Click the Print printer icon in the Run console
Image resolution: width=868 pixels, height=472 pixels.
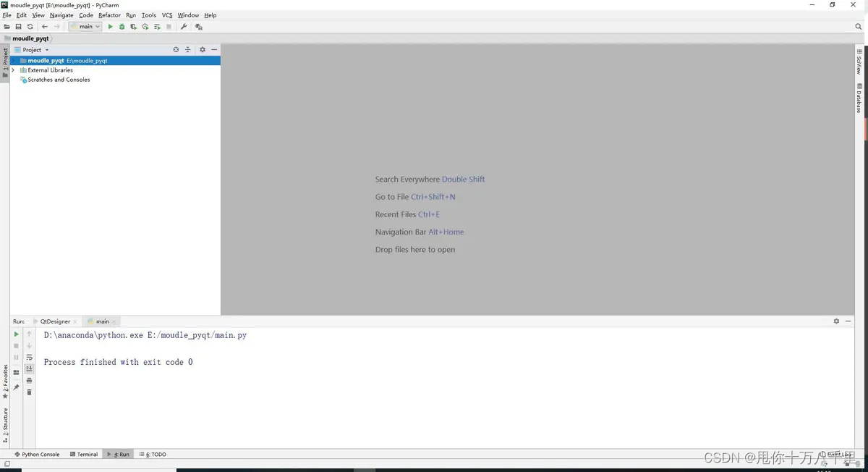30,381
